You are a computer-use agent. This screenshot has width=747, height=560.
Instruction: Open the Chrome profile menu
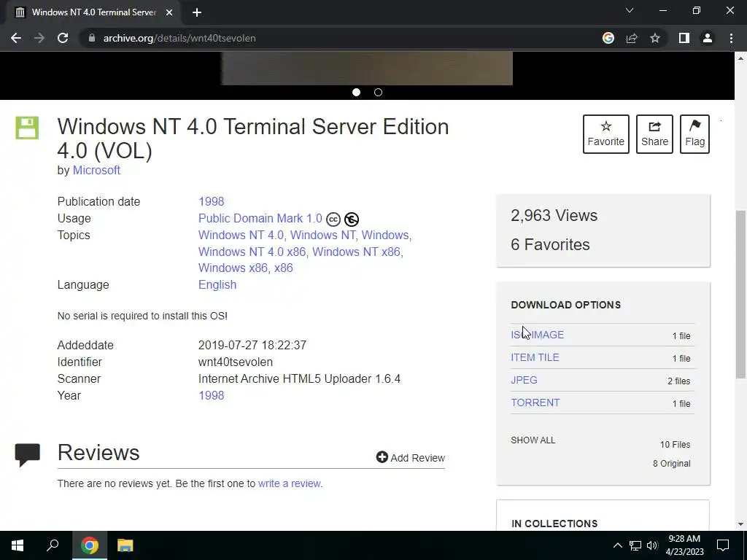(x=708, y=38)
